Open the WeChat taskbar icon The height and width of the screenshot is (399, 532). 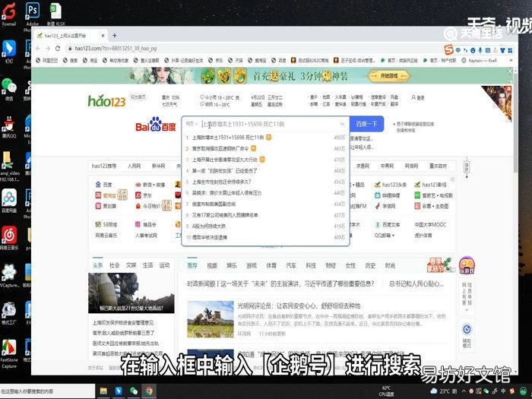pyautogui.click(x=134, y=391)
